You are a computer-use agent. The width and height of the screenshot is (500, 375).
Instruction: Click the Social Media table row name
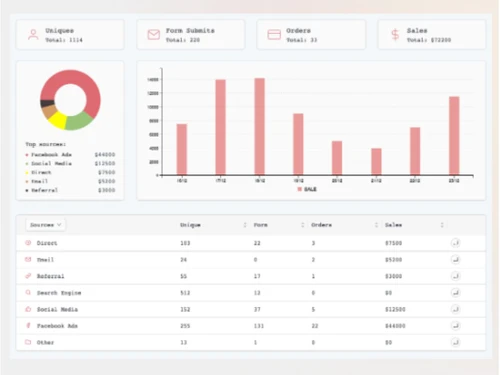[x=57, y=309]
